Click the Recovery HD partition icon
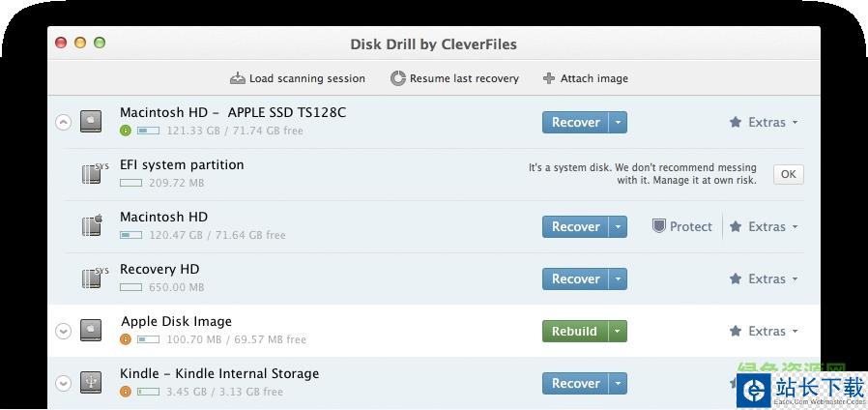868x410 pixels. (x=93, y=278)
